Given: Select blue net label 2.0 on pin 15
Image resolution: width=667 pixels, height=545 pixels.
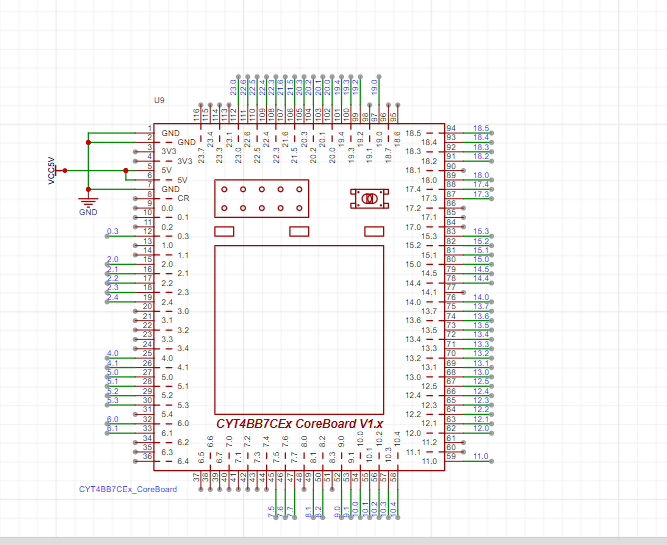Looking at the screenshot, I should [x=113, y=259].
